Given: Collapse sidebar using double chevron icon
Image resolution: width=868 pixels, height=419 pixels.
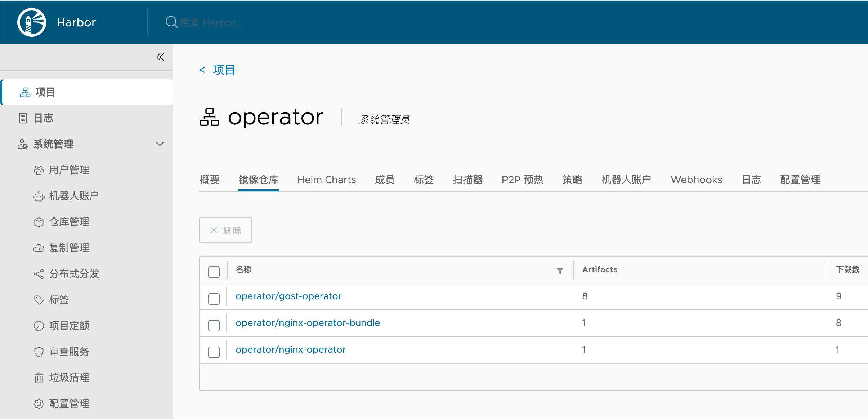Looking at the screenshot, I should (160, 57).
